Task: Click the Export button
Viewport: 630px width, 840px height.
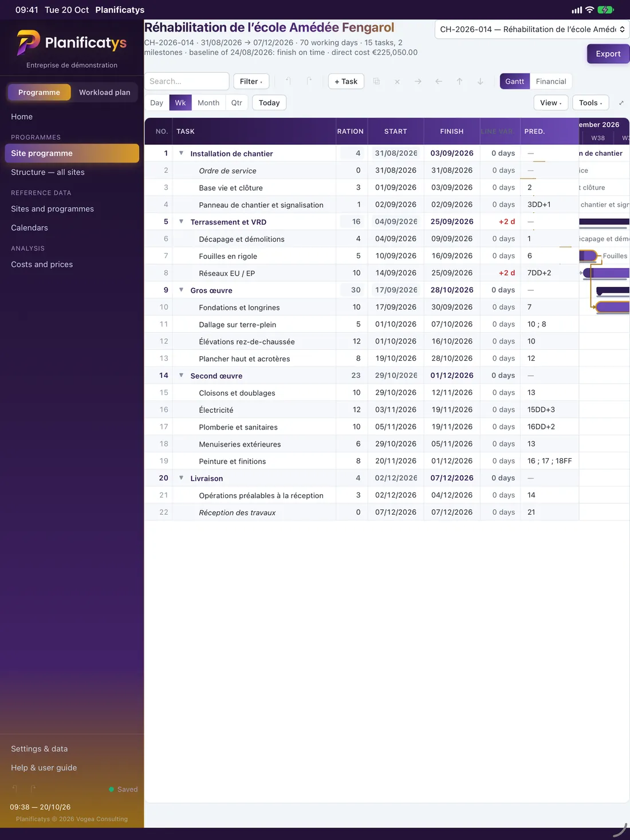Action: [608, 54]
